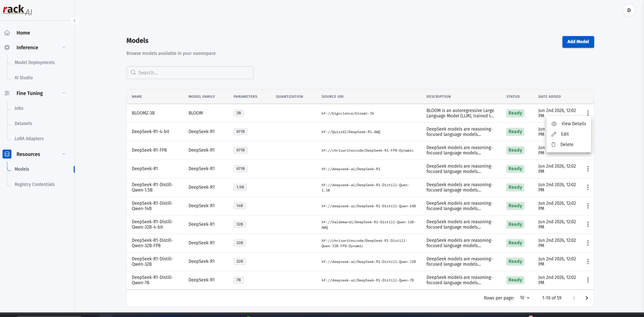The image size is (644, 317).
Task: Select Models in the sidebar
Action: click(22, 169)
